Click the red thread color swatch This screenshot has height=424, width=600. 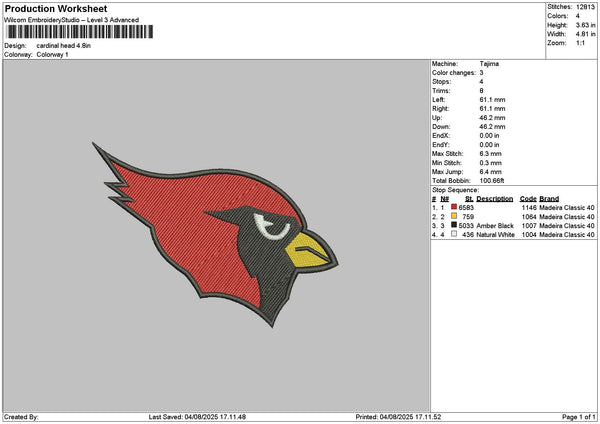pos(454,207)
